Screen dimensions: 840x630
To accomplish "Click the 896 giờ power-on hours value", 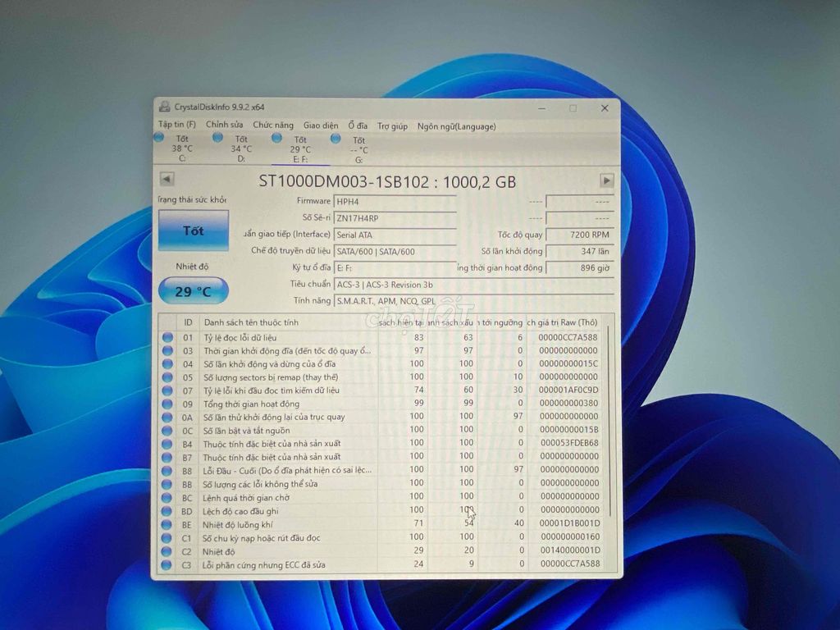I will pos(580,268).
